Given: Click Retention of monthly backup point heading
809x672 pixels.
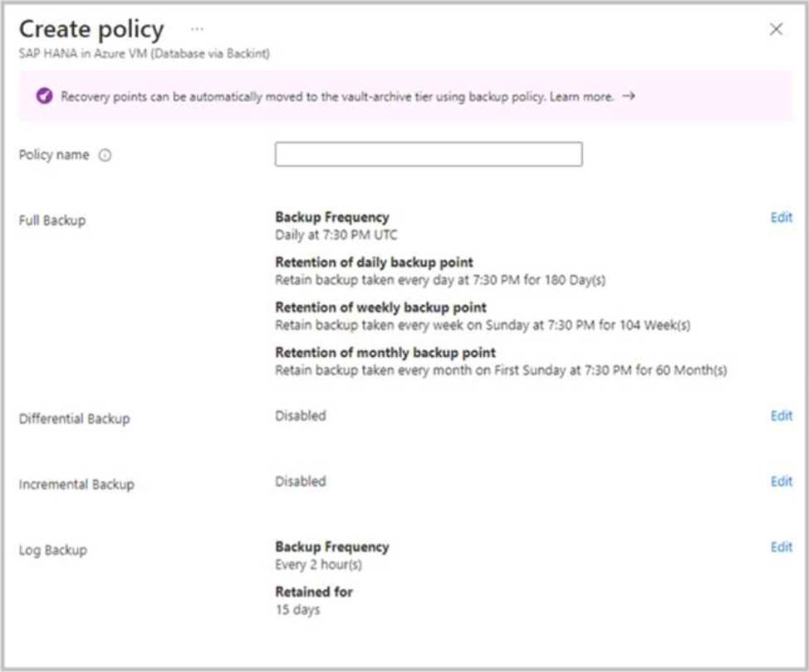Looking at the screenshot, I should pyautogui.click(x=385, y=352).
